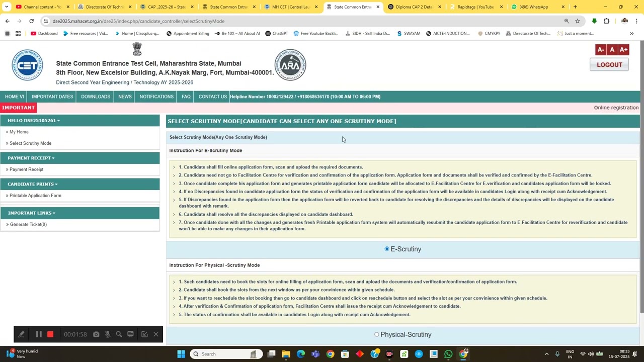644x362 pixels.
Task: Click the LOGOUT button
Action: click(609, 65)
